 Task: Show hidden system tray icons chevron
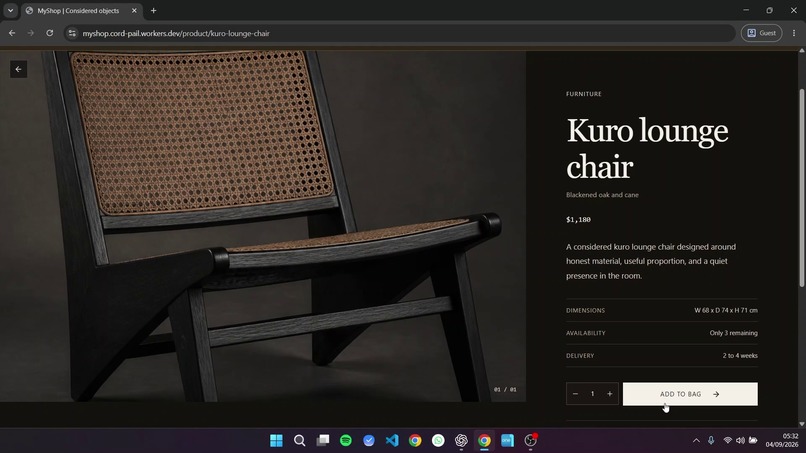tap(697, 441)
